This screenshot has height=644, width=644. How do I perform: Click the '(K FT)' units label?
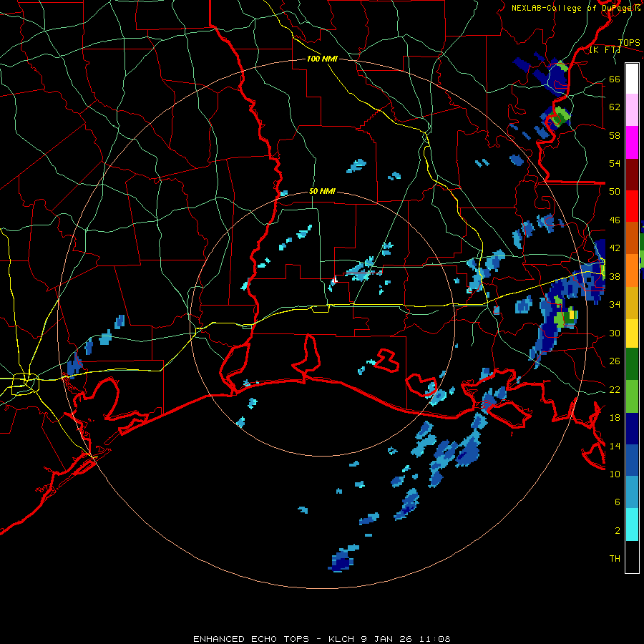coord(605,50)
